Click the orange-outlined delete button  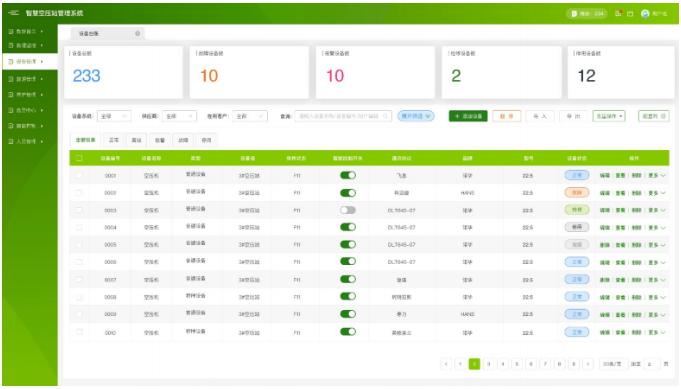(x=506, y=116)
